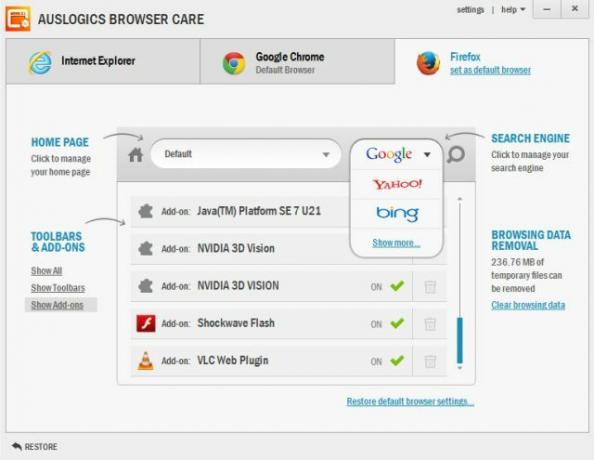Viewport: 594px width, 460px height.
Task: Select the Firefox tab
Action: coord(492,61)
